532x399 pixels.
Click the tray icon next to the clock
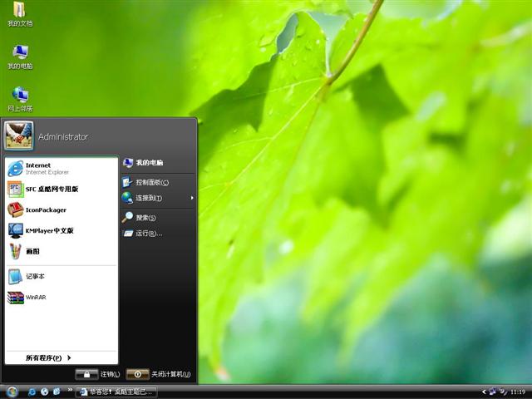(504, 392)
